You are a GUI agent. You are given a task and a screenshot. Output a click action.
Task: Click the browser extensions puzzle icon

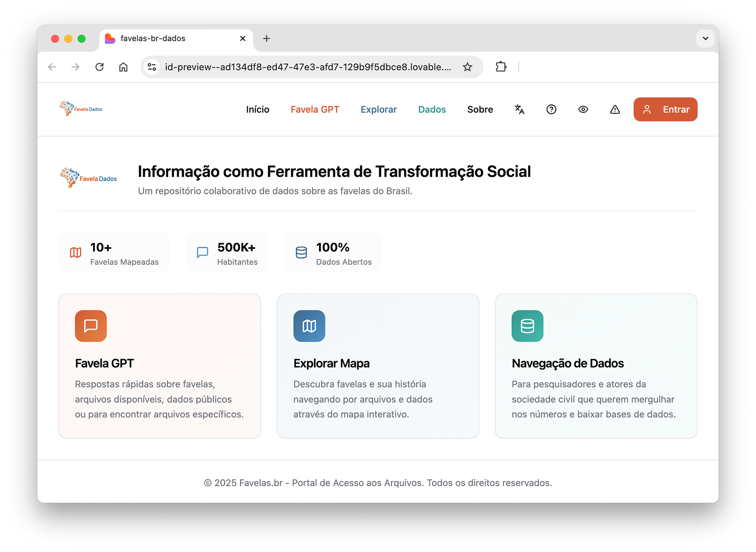click(501, 67)
